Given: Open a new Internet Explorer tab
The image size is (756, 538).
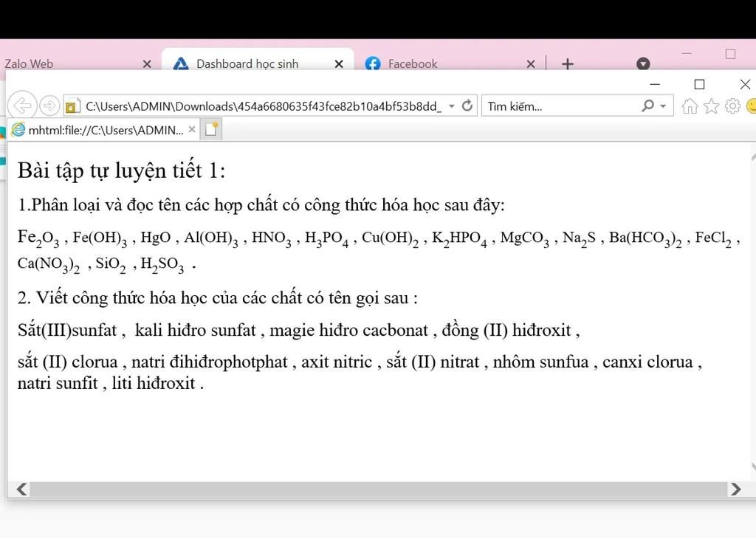Looking at the screenshot, I should pos(211,129).
